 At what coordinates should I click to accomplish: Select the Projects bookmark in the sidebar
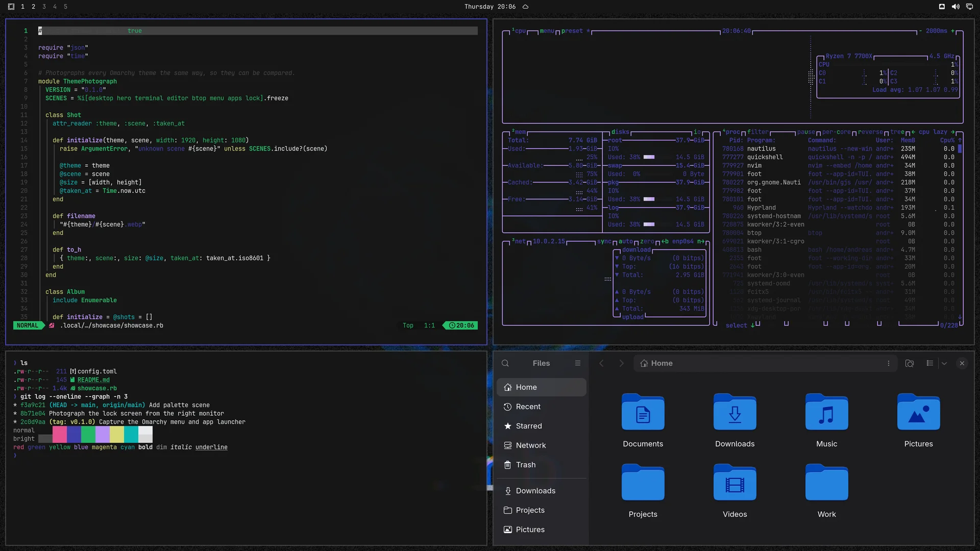(542, 510)
